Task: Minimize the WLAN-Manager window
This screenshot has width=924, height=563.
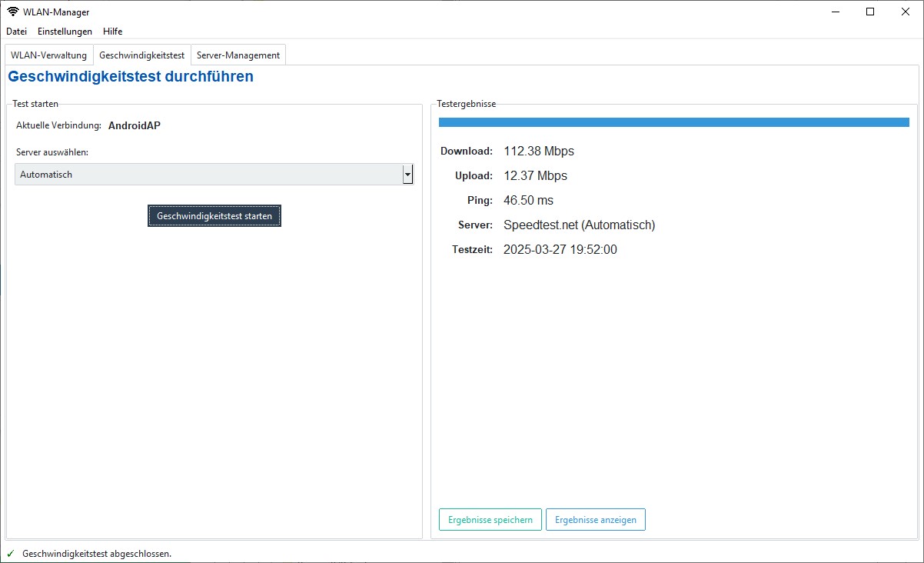Action: tap(835, 12)
